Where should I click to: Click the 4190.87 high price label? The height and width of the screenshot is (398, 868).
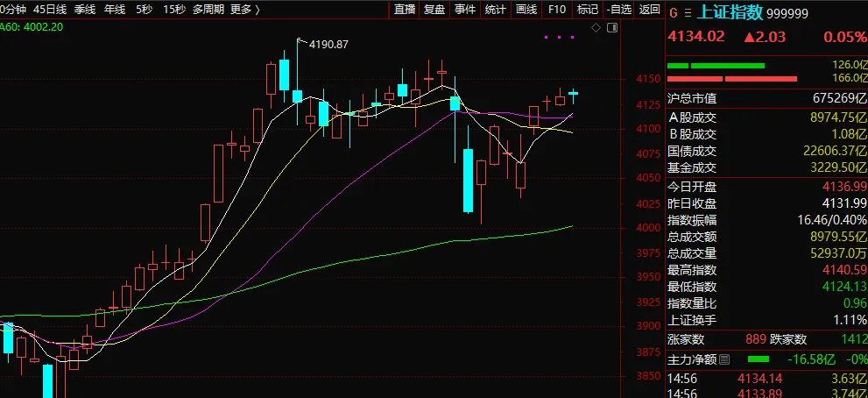328,45
